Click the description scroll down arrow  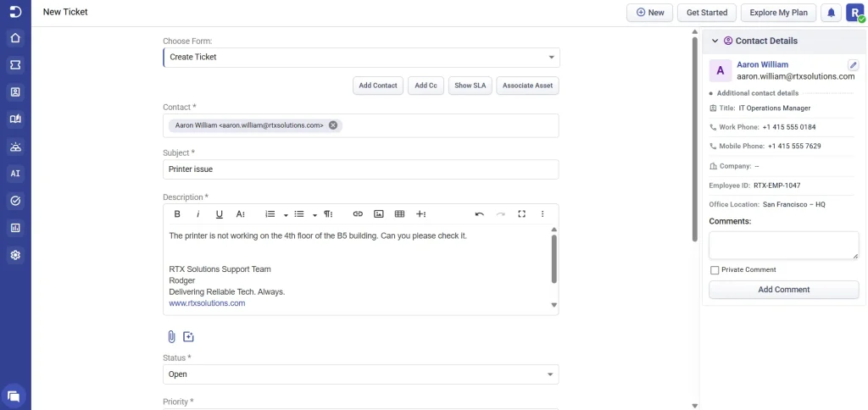554,305
